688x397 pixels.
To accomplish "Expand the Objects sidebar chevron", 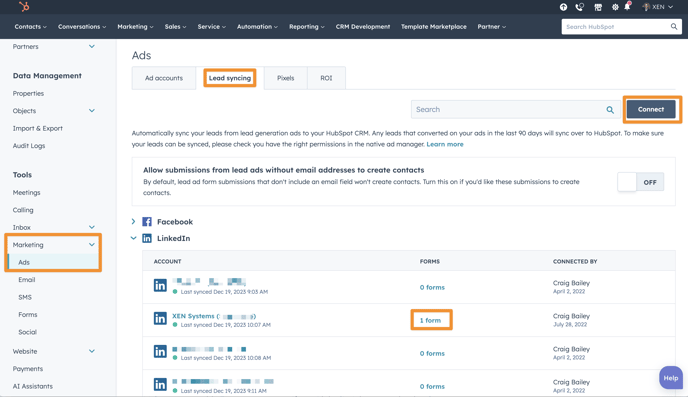I will [92, 111].
